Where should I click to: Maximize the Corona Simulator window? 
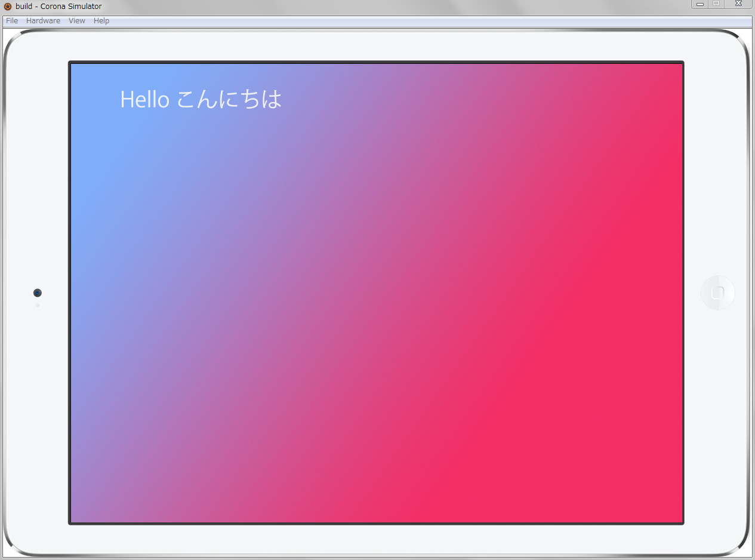pyautogui.click(x=716, y=4)
